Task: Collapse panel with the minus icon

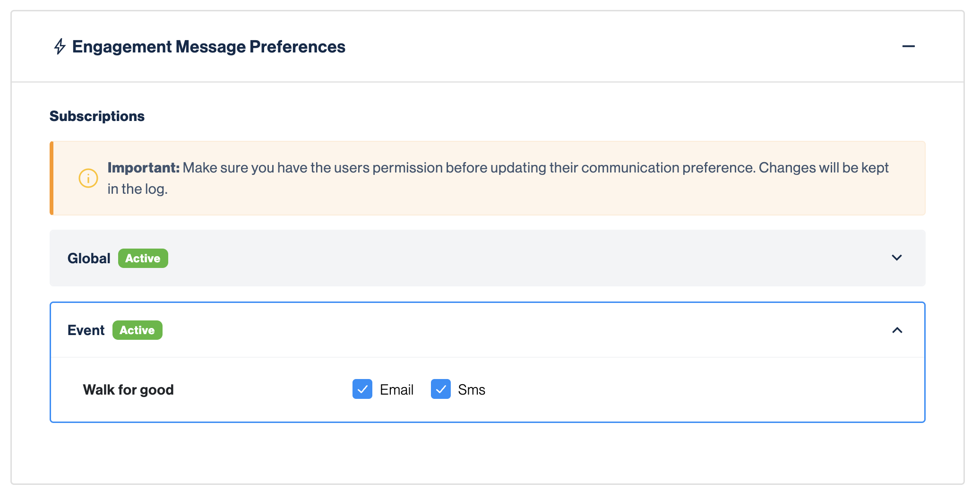Action: (908, 46)
